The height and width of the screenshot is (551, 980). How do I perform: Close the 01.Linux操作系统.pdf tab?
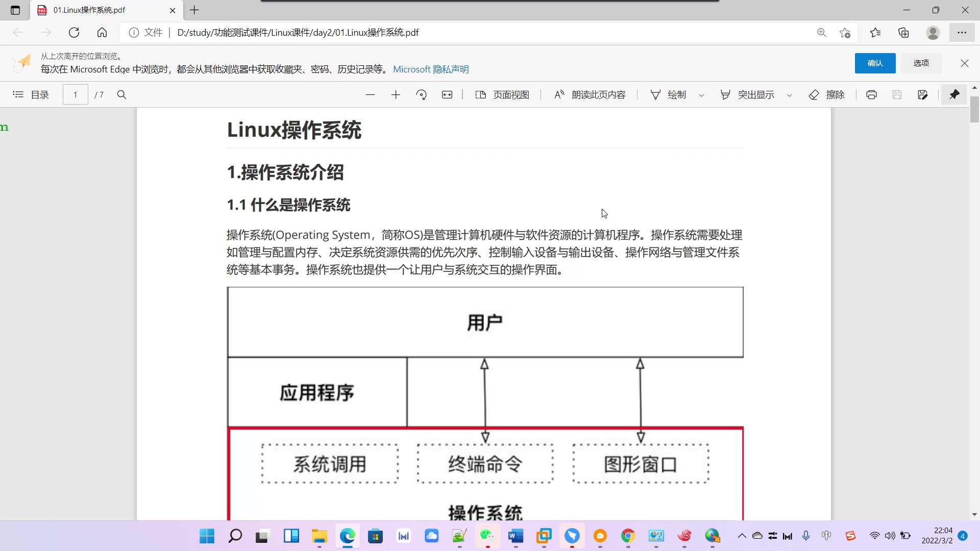click(173, 10)
